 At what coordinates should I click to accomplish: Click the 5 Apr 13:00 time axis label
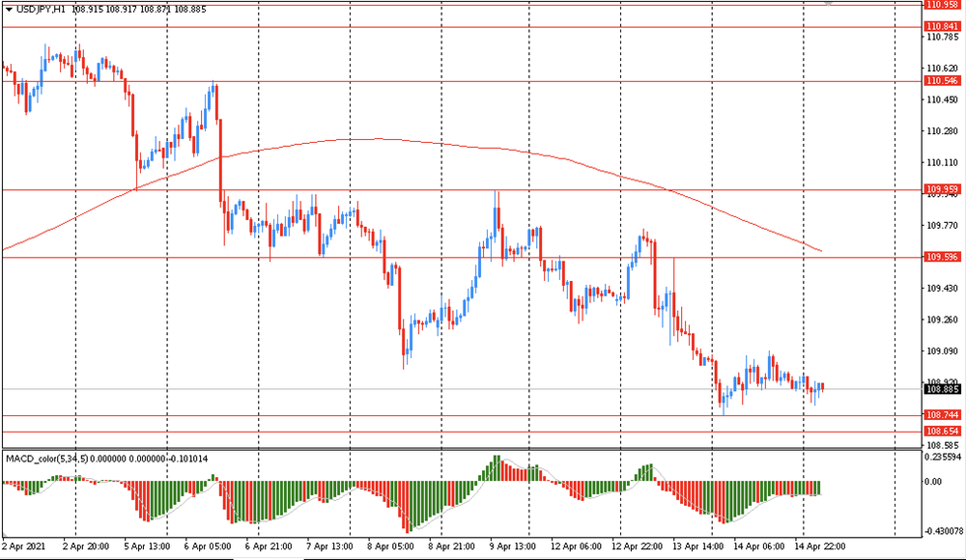(147, 546)
